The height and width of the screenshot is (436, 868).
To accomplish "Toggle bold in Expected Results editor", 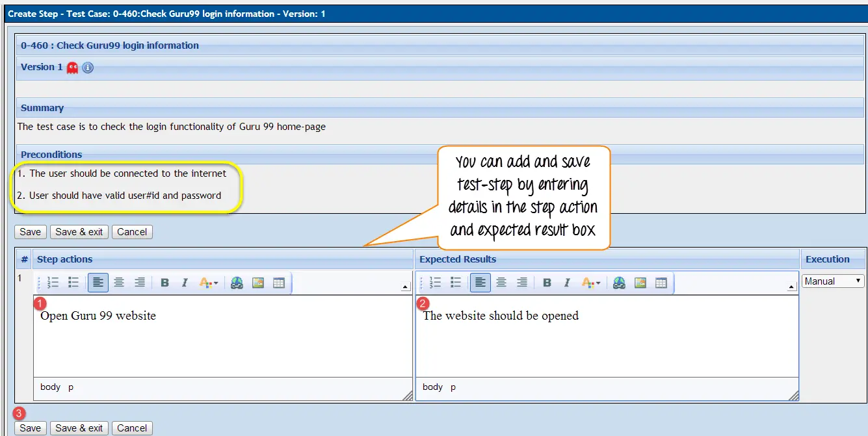I will coord(547,283).
